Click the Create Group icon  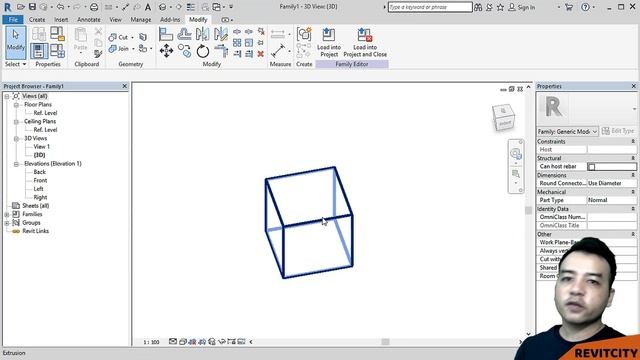(x=304, y=34)
